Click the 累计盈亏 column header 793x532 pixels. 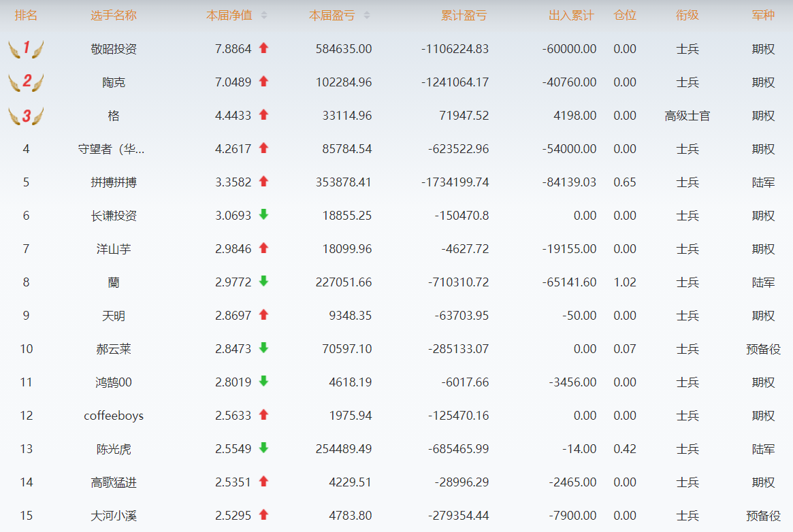(x=464, y=16)
